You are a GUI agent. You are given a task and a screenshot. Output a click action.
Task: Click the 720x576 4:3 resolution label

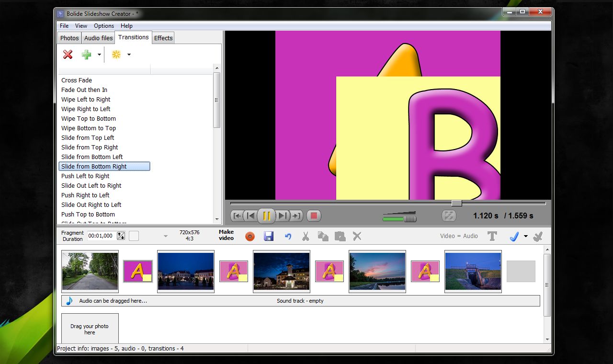tap(189, 235)
